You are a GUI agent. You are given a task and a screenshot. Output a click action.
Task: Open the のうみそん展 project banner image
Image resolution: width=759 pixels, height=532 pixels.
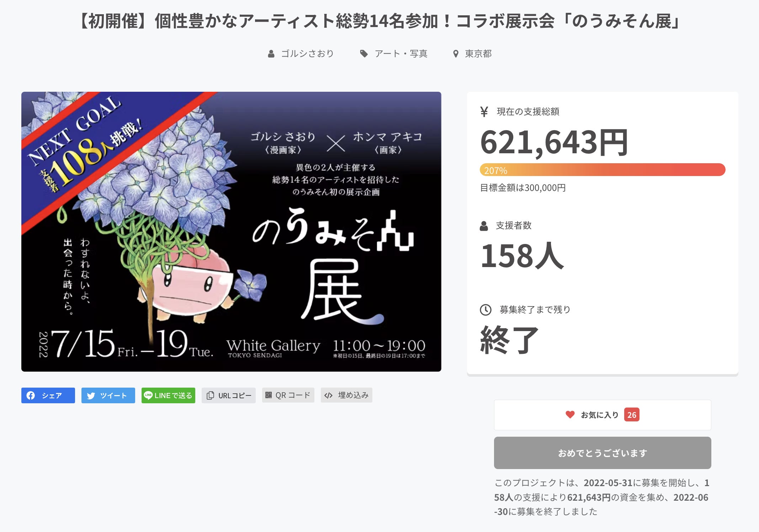point(231,232)
